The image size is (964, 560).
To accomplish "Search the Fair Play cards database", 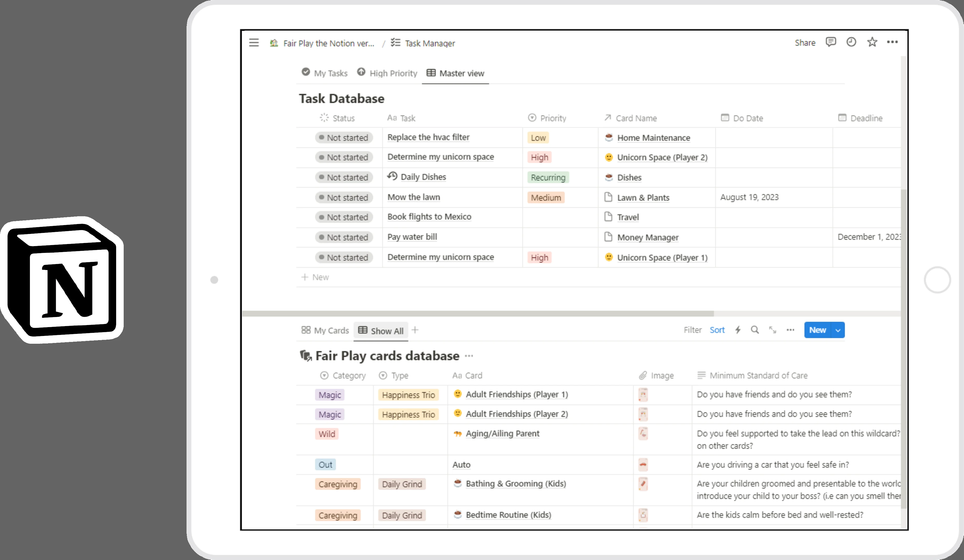I will click(754, 330).
